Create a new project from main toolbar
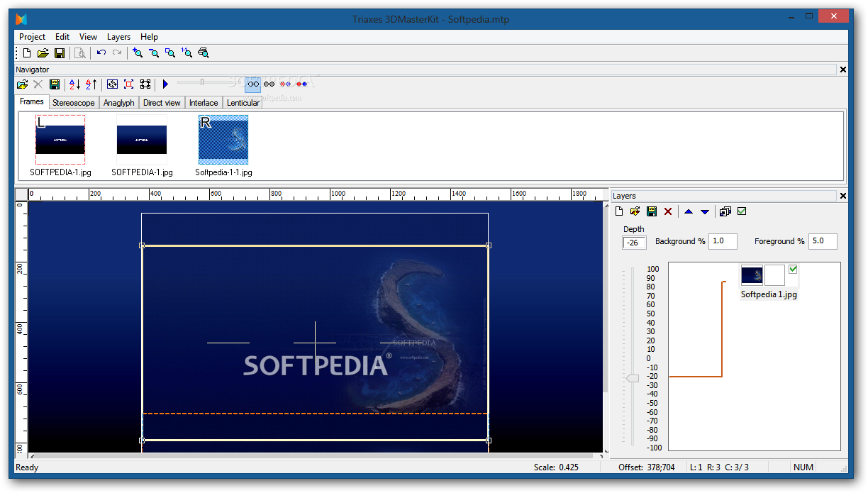The width and height of the screenshot is (868, 493). point(27,52)
